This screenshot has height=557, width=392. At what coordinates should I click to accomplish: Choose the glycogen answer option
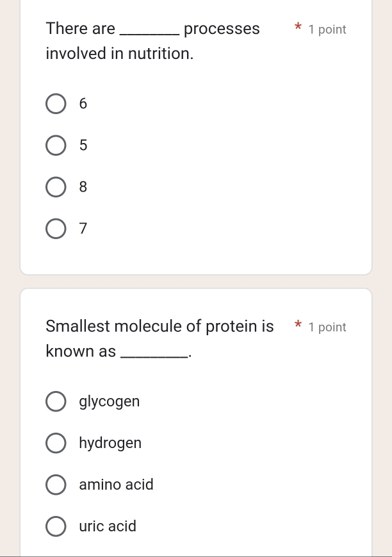(56, 401)
